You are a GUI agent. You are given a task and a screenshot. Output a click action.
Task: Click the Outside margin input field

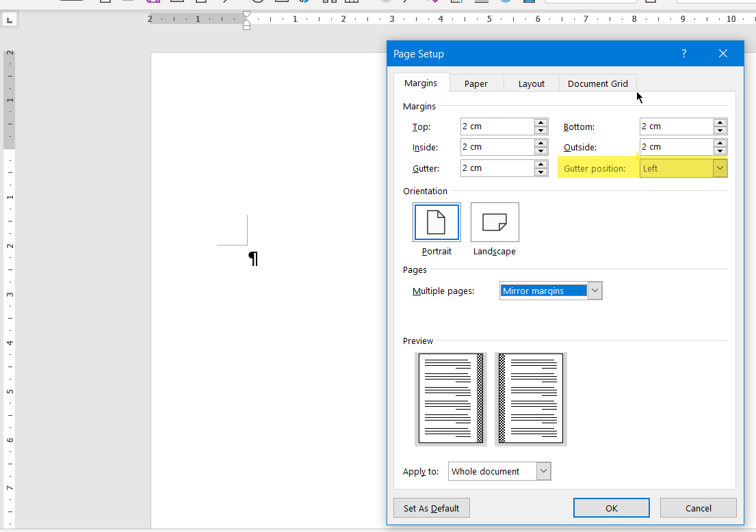click(x=677, y=147)
